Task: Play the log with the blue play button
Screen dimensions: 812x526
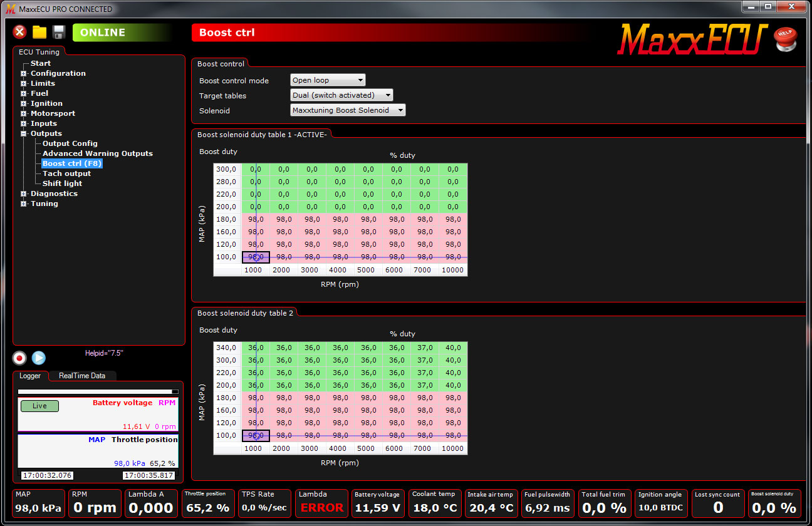Action: (x=38, y=358)
